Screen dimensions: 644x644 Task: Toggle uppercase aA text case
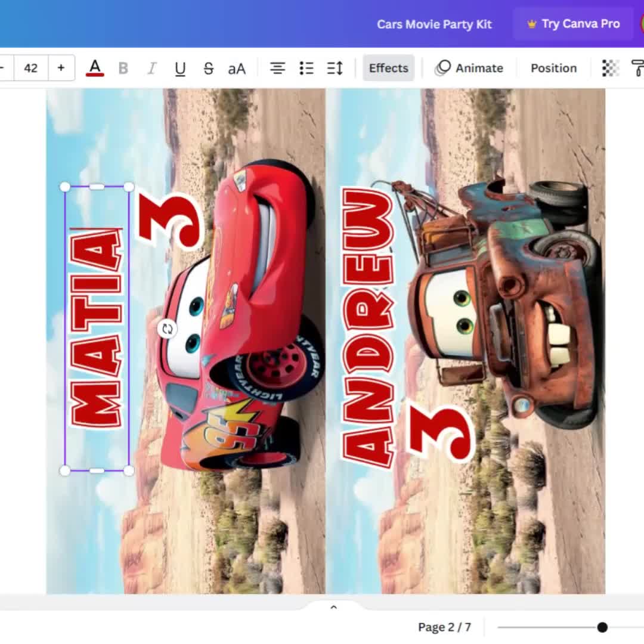[237, 68]
